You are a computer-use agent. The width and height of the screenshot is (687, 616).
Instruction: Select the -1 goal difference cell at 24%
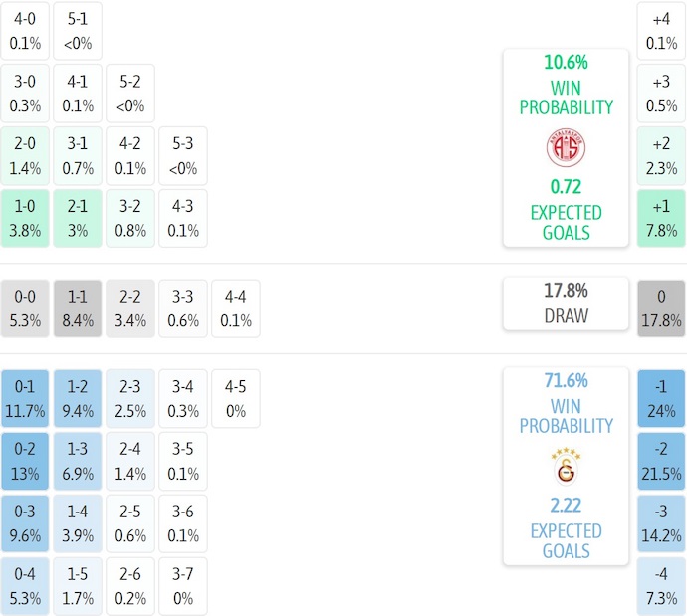coord(661,398)
